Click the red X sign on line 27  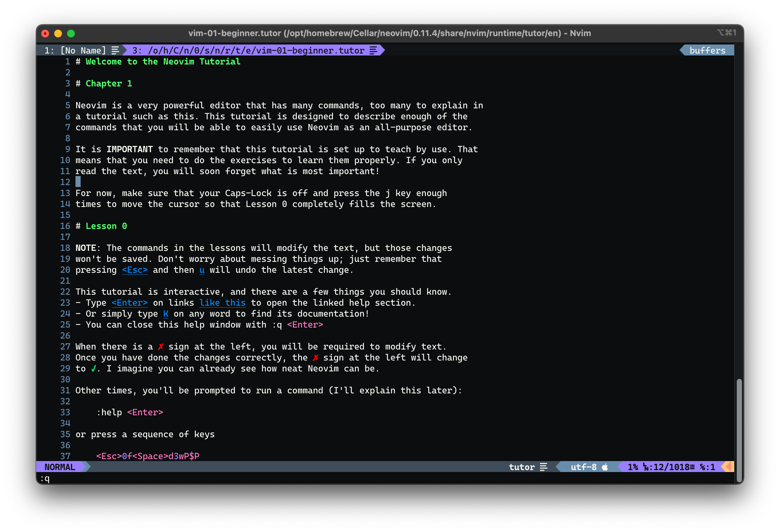click(161, 347)
